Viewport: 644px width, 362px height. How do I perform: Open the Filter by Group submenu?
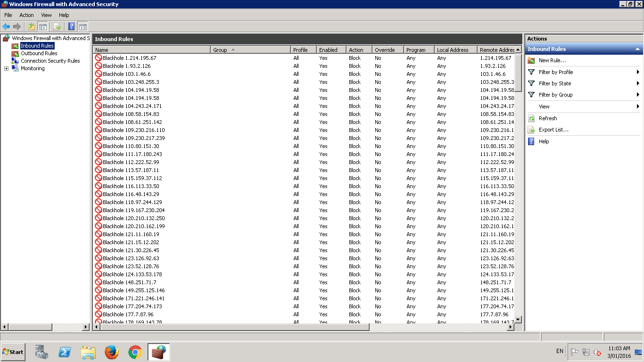tap(584, 95)
